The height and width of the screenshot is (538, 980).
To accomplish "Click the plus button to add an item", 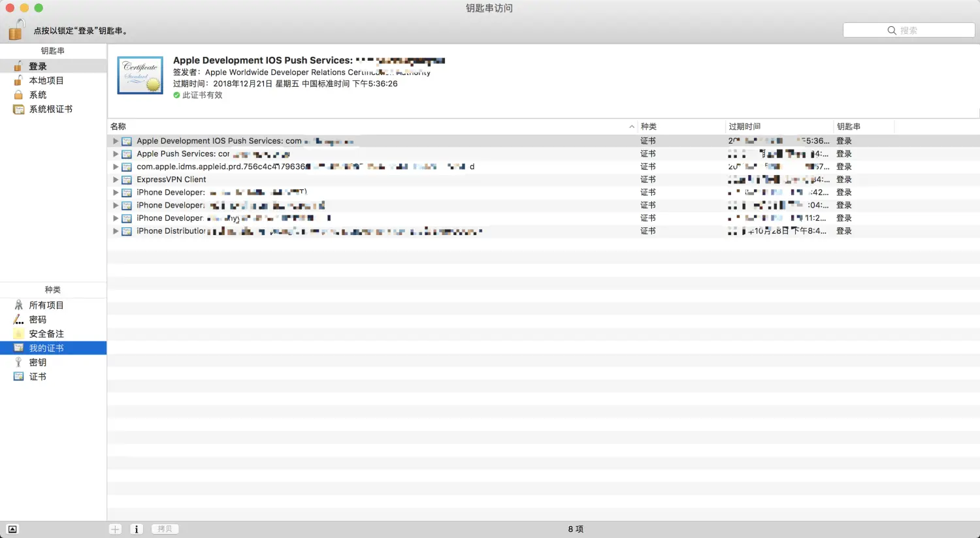I will point(115,529).
